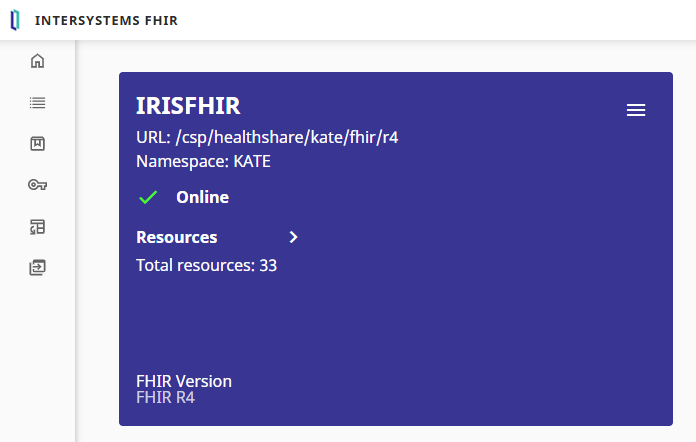696x442 pixels.
Task: Open the import arrow sidebar icon
Action: point(38,267)
